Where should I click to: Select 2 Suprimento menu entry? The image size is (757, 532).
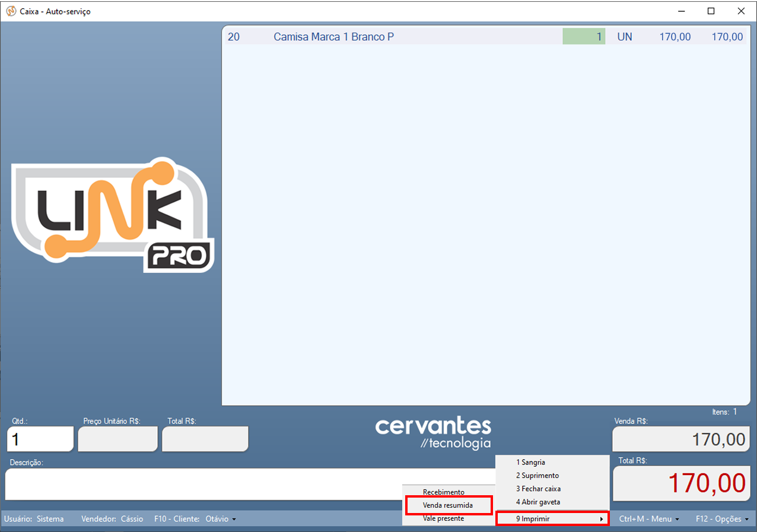[537, 476]
